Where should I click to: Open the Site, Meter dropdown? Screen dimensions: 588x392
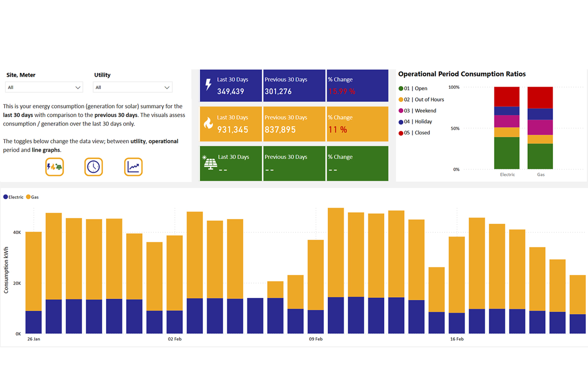(44, 87)
